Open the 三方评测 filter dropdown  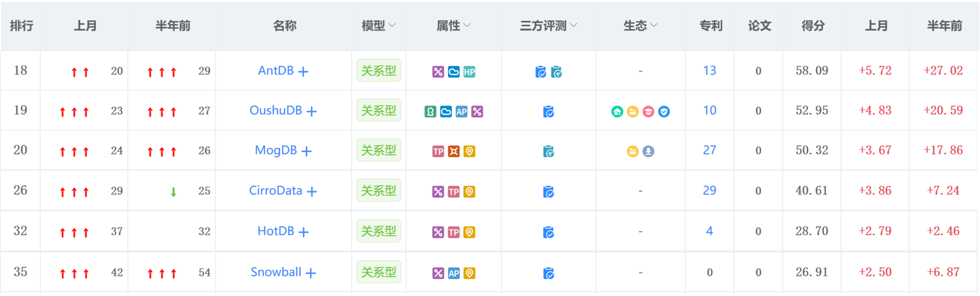click(x=573, y=26)
